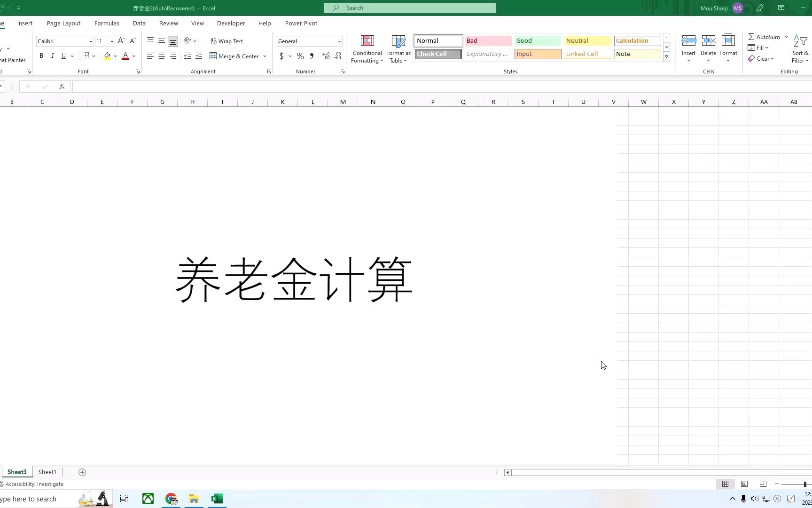The width and height of the screenshot is (812, 508).
Task: Click the Clear icon in Editing group
Action: pyautogui.click(x=761, y=58)
